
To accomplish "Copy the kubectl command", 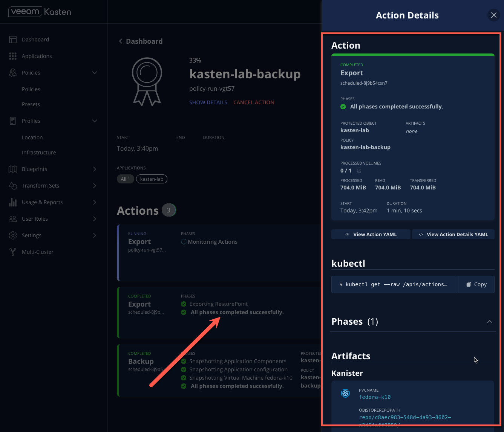I will click(476, 284).
